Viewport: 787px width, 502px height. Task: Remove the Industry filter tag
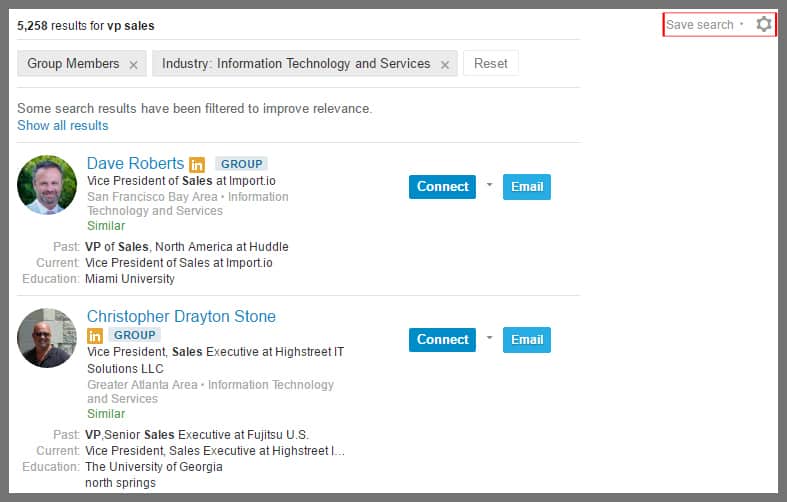click(445, 64)
